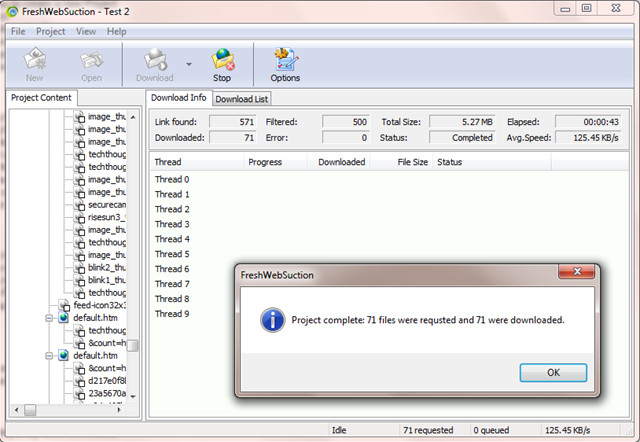Click the tree horizontal scrollbar left arrow

coord(16,410)
